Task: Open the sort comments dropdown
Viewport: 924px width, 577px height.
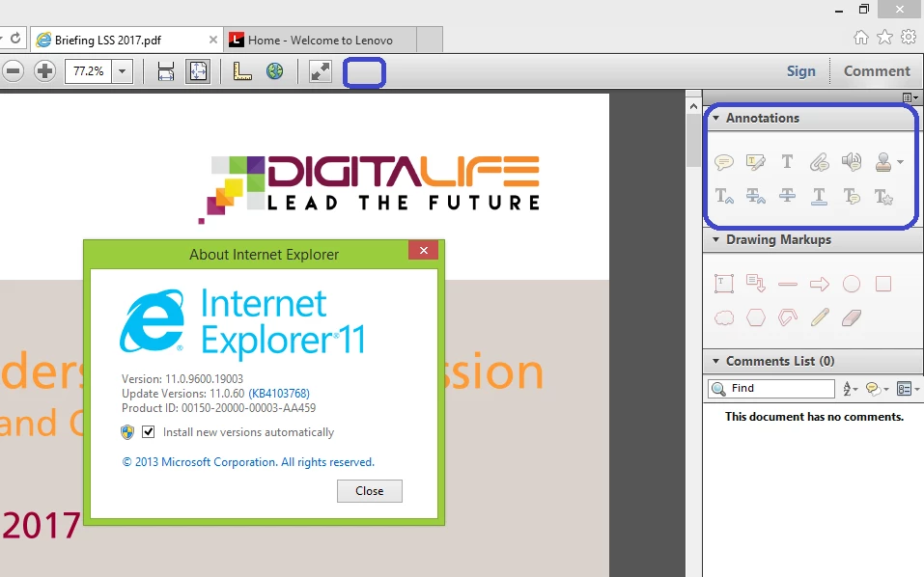Action: [x=850, y=389]
